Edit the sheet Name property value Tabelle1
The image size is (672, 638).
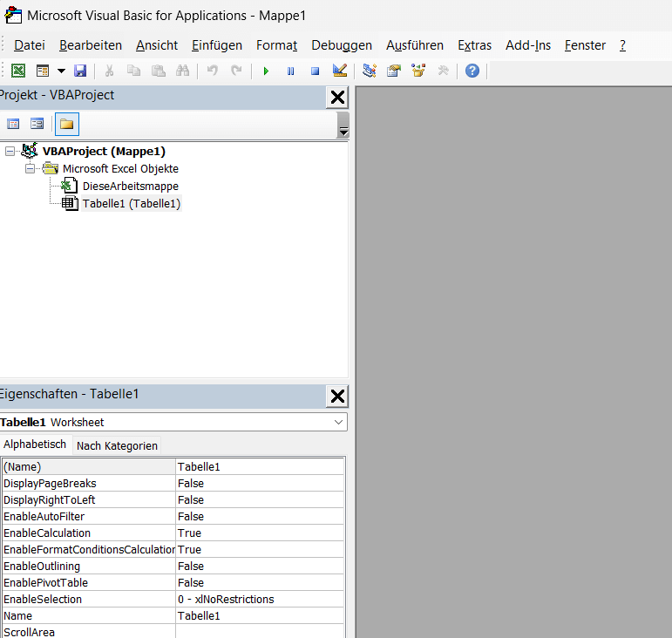(260, 615)
